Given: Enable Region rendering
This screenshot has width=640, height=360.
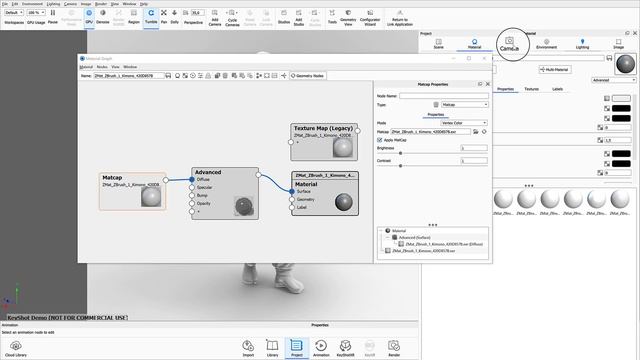Looking at the screenshot, I should tap(134, 17).
